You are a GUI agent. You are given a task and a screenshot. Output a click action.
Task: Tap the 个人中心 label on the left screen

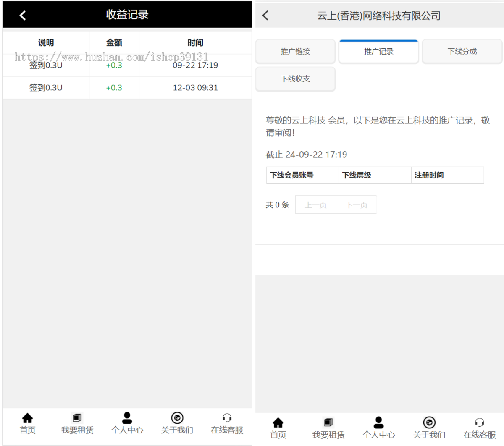tap(127, 430)
